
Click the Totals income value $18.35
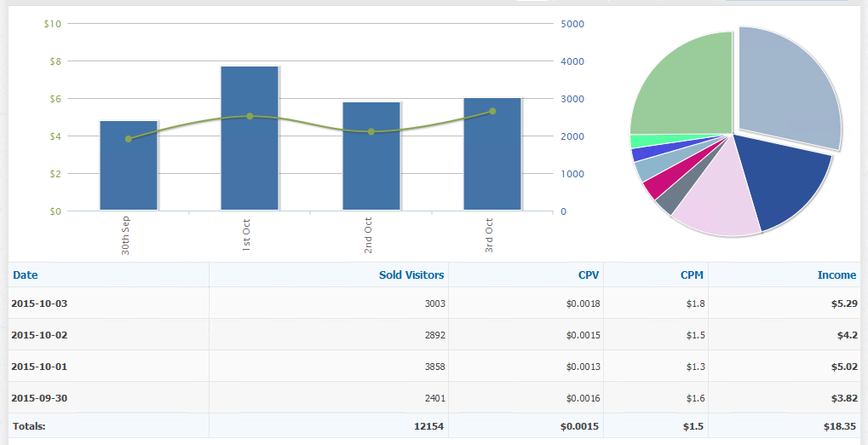tap(839, 426)
